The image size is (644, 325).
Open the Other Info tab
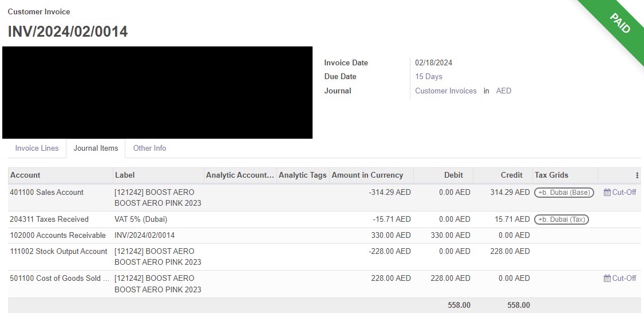[149, 148]
